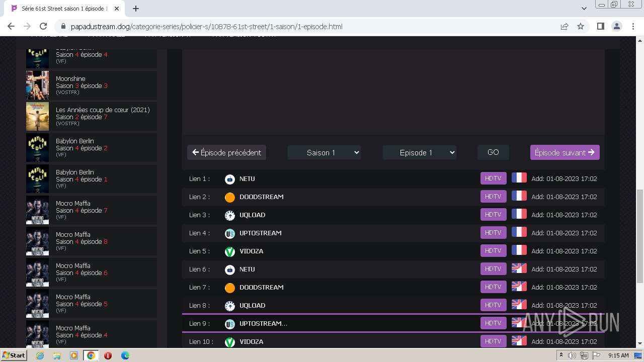Click the Uptostream icon in Lien 9 row

pos(230,324)
